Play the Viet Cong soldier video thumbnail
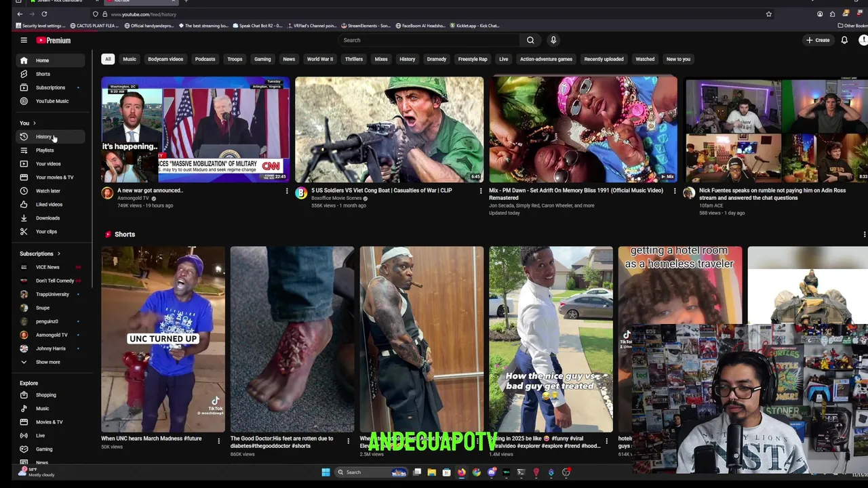 coord(389,129)
